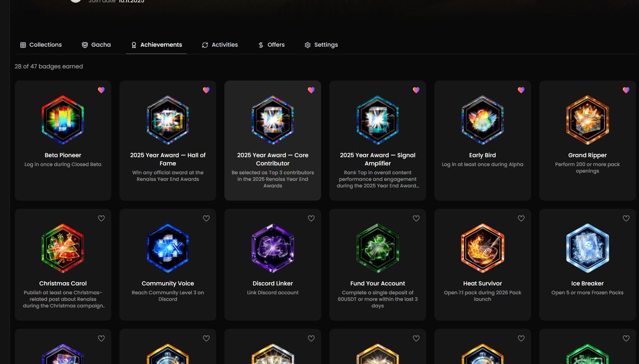Switch to the Gacha tab
Screen dimensions: 639x364
point(96,45)
